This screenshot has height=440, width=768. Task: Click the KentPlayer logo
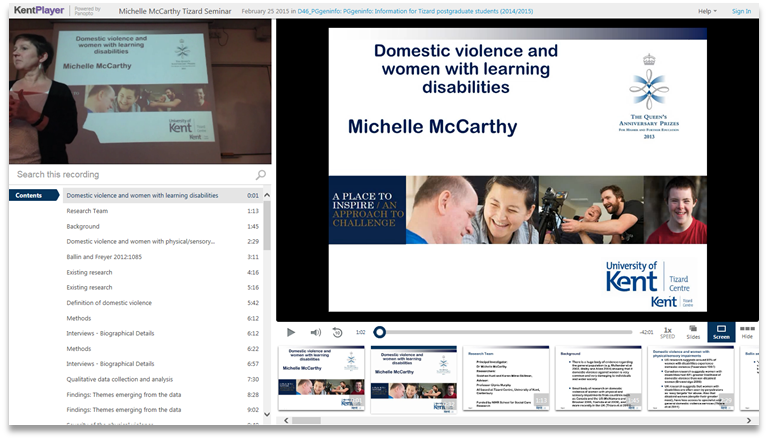tap(39, 10)
